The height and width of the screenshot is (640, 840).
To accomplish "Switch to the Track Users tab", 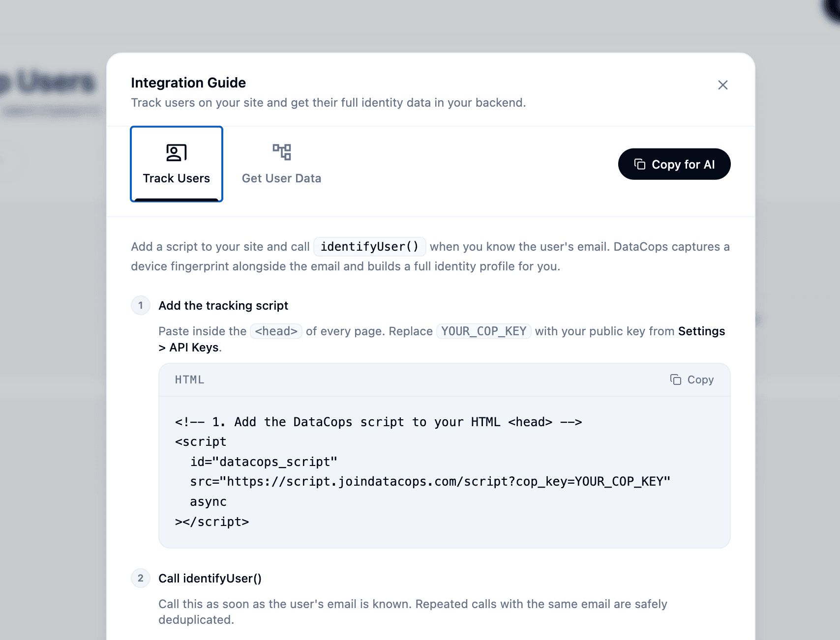I will tap(177, 164).
